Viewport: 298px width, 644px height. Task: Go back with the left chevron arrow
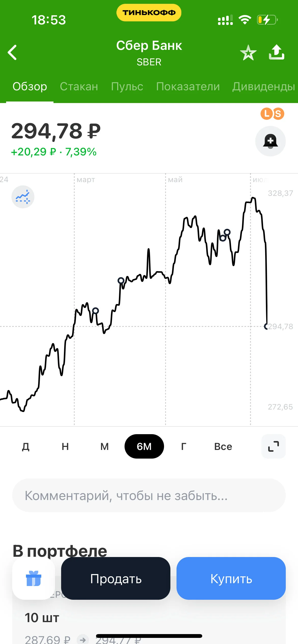click(x=12, y=52)
